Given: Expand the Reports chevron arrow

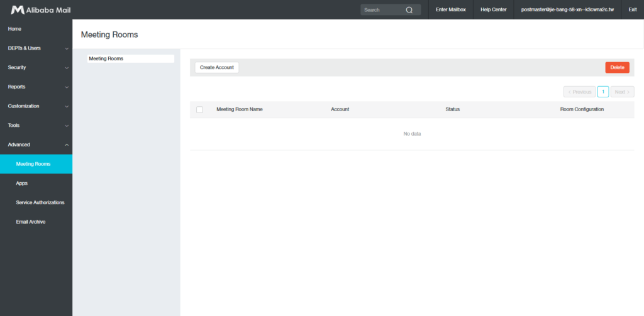Looking at the screenshot, I should (x=67, y=87).
